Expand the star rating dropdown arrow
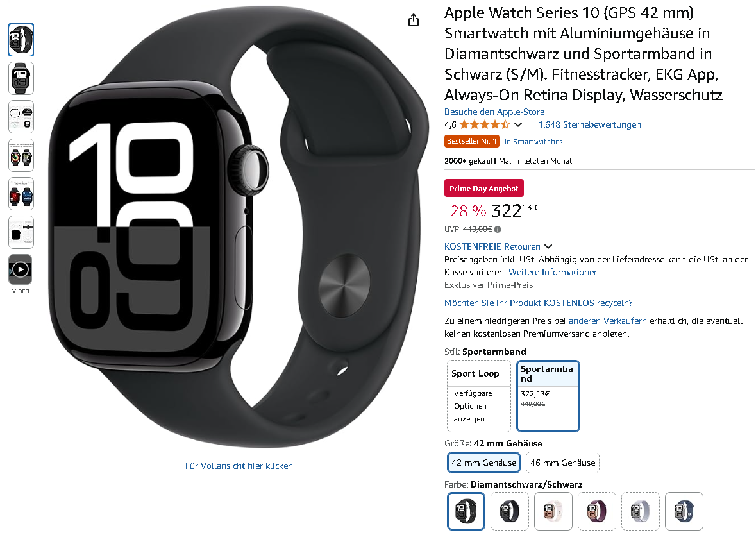This screenshot has height=535, width=756. tap(518, 124)
